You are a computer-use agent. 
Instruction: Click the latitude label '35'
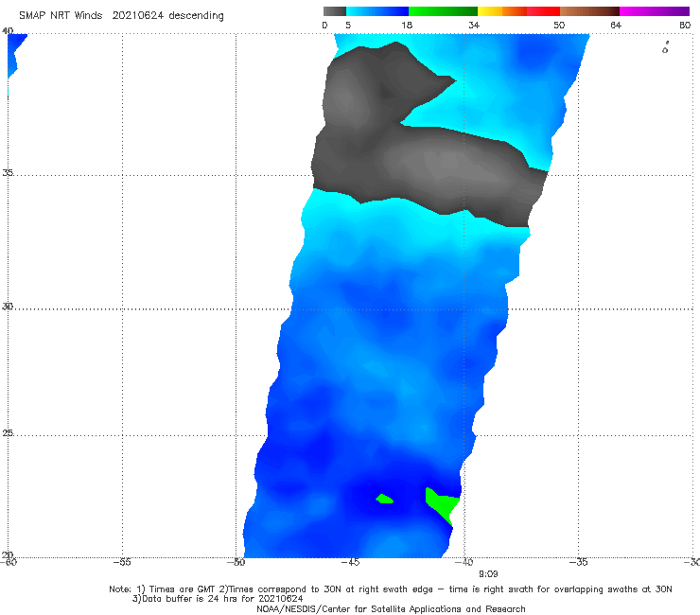point(8,172)
